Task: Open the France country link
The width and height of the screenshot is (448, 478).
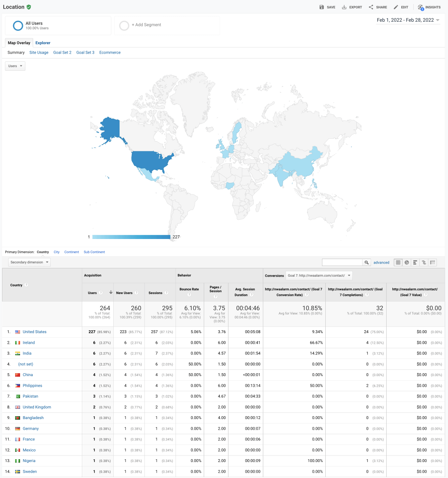Action: [x=29, y=439]
